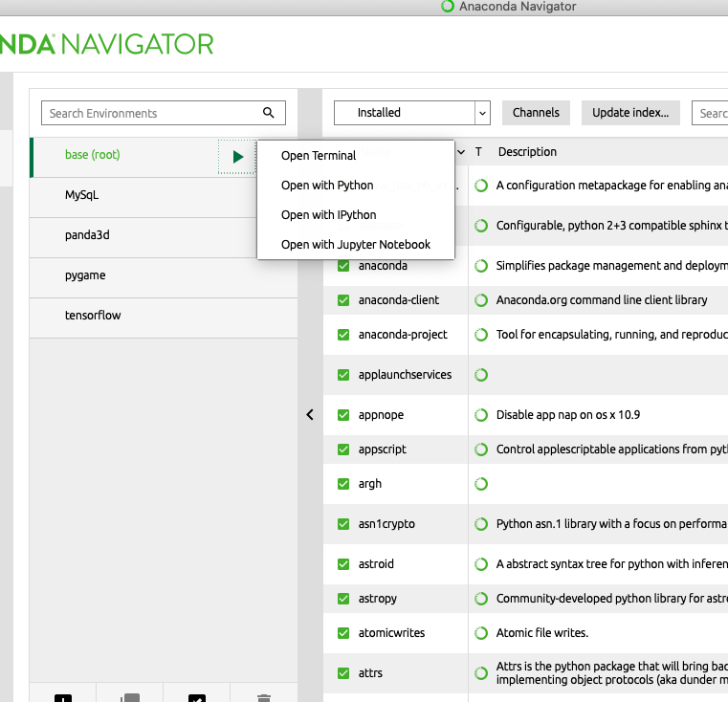728x702 pixels.
Task: Click the status circle for anaconda-project
Action: click(x=481, y=335)
